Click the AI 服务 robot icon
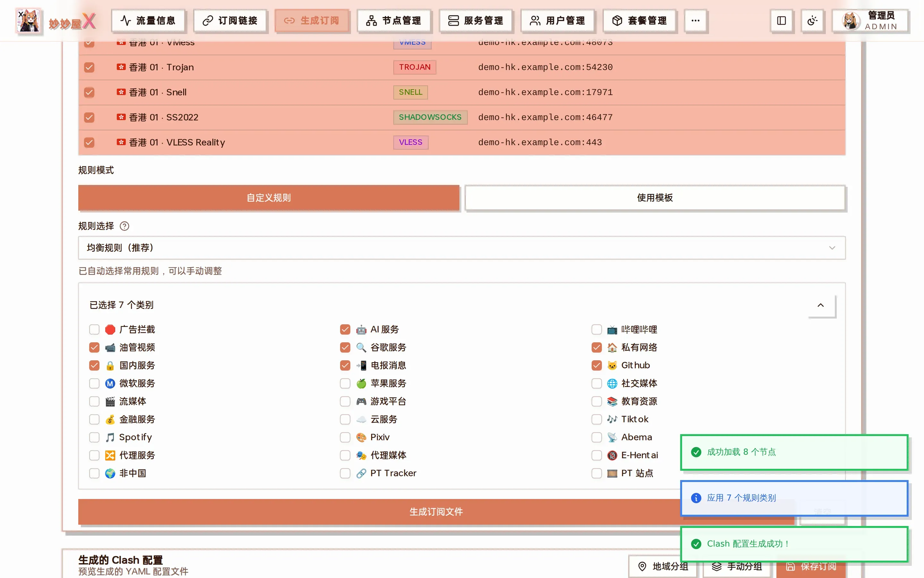 [x=361, y=329]
